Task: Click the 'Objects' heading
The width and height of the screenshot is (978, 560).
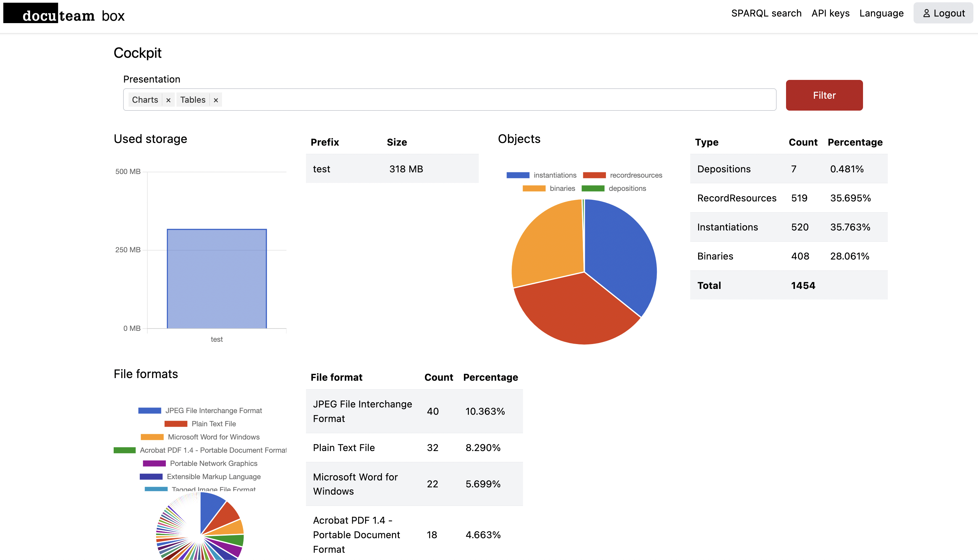Action: coord(519,139)
